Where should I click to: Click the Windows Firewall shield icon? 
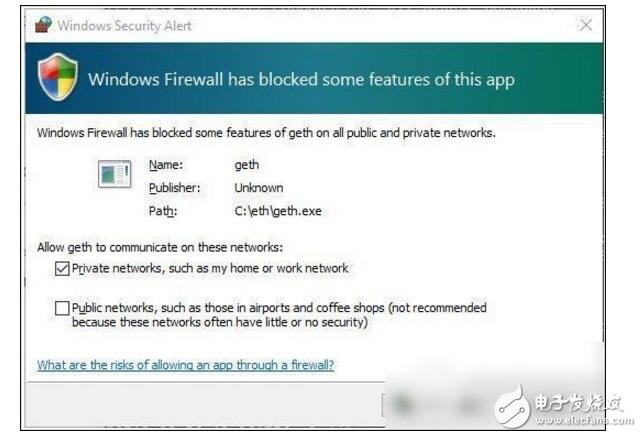point(57,77)
